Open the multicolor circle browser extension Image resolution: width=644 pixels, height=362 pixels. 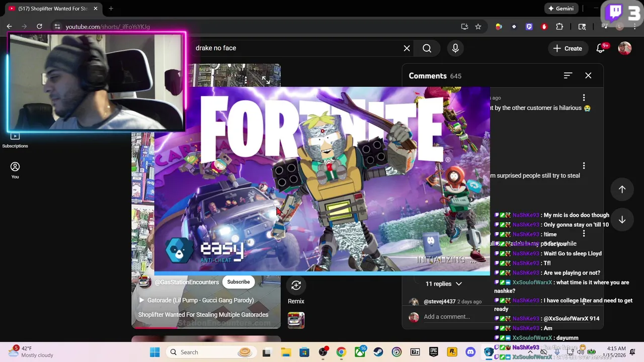(499, 27)
